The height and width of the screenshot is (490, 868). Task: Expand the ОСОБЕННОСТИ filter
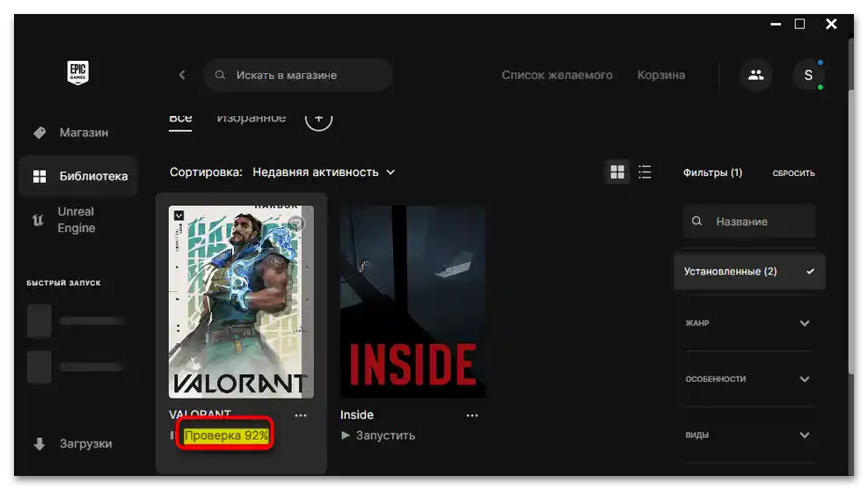click(x=748, y=378)
